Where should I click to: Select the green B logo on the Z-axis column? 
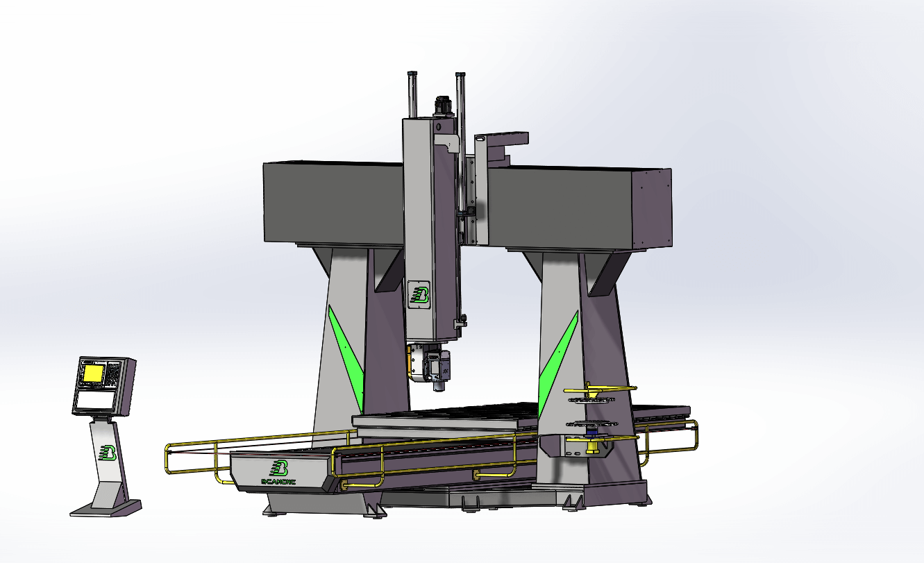[x=420, y=294]
